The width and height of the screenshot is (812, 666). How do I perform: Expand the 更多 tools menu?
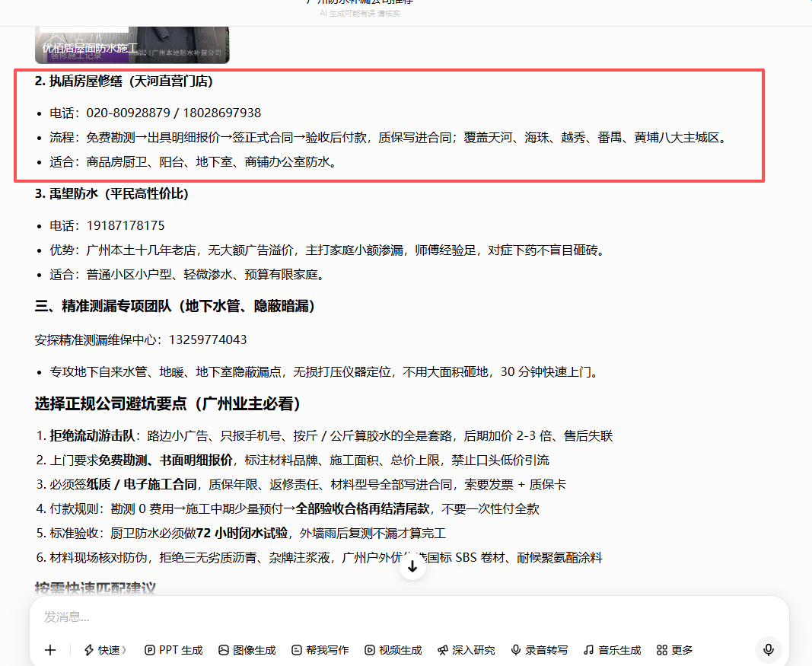(x=674, y=650)
